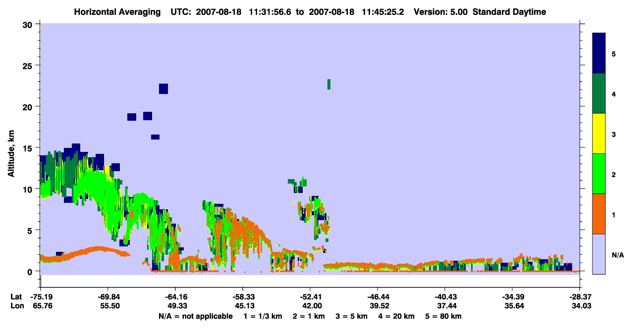
Task: Click the highest dark blue block near 22 km
Action: (x=163, y=89)
